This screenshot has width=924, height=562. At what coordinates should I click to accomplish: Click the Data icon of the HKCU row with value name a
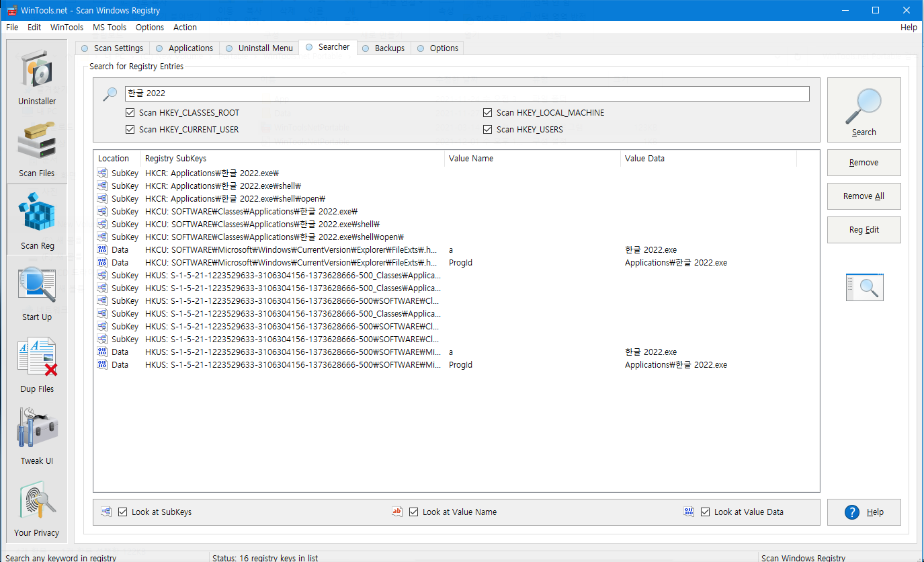pos(103,249)
